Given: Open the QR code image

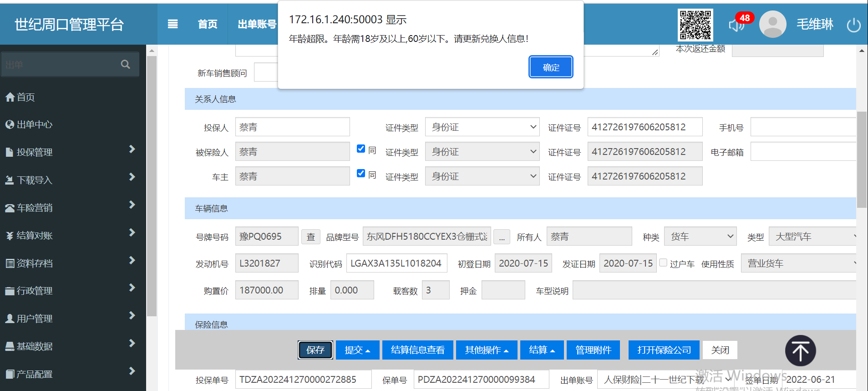Looking at the screenshot, I should pyautogui.click(x=695, y=25).
